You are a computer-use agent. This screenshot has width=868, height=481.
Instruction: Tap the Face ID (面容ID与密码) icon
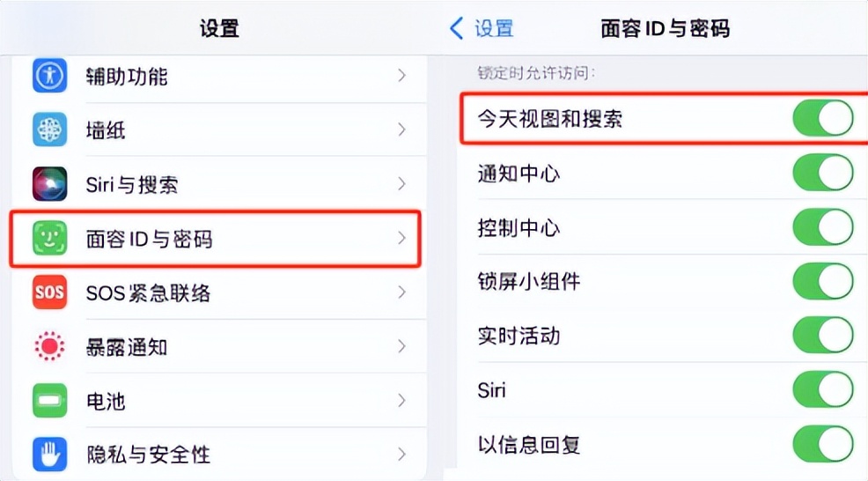[50, 238]
